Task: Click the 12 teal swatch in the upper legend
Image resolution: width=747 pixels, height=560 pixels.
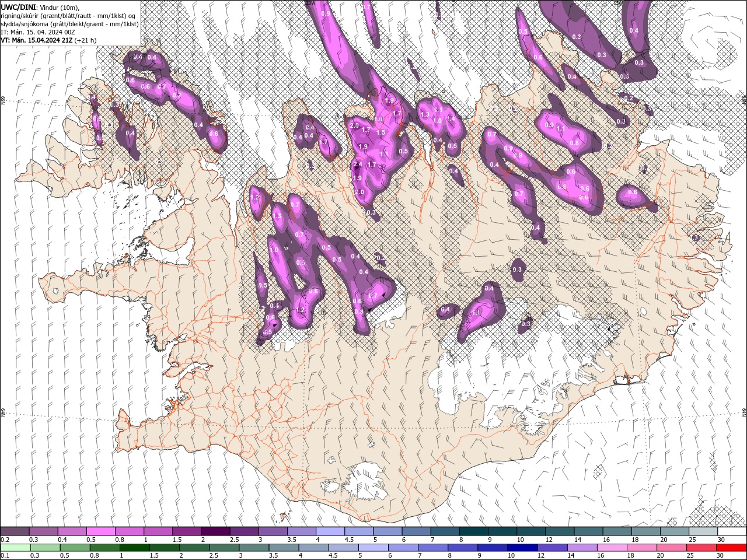Action: 560,531
